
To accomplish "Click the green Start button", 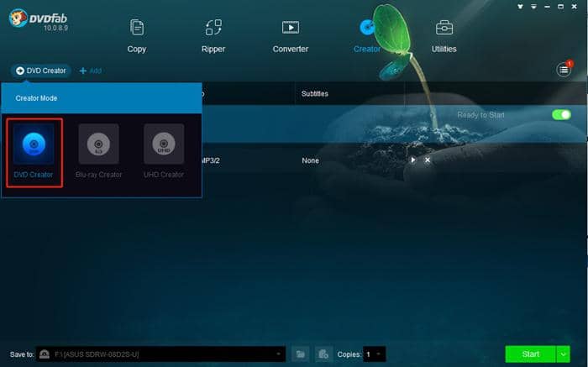I will pos(531,354).
